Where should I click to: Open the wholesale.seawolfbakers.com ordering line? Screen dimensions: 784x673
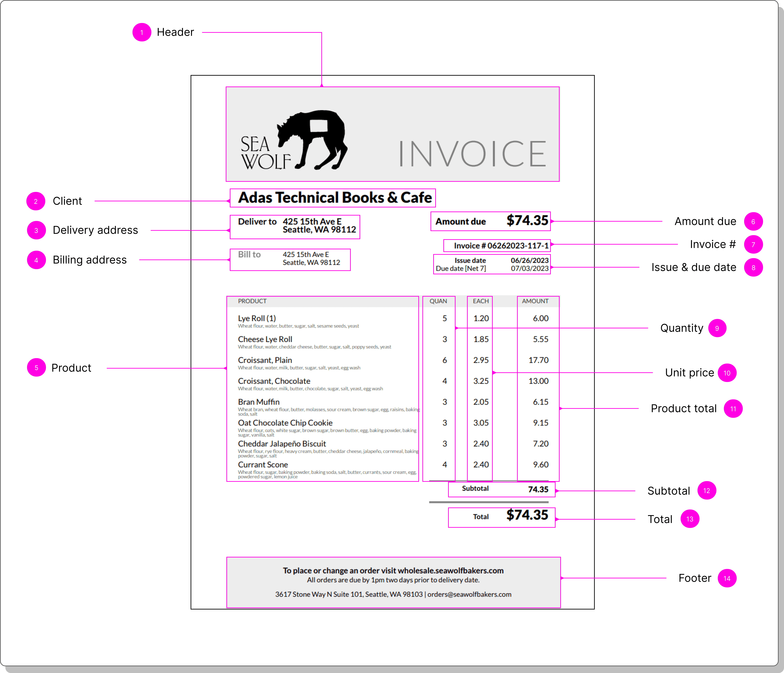[393, 570]
